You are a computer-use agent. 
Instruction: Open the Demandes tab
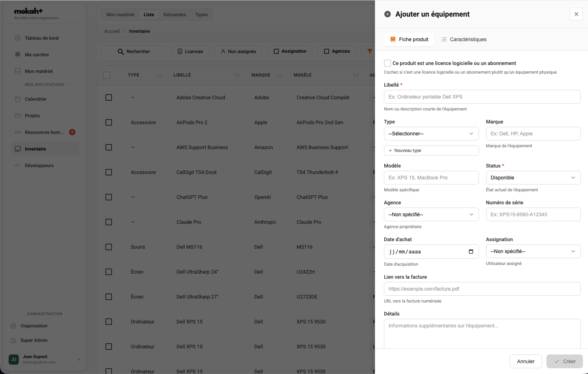click(x=174, y=15)
